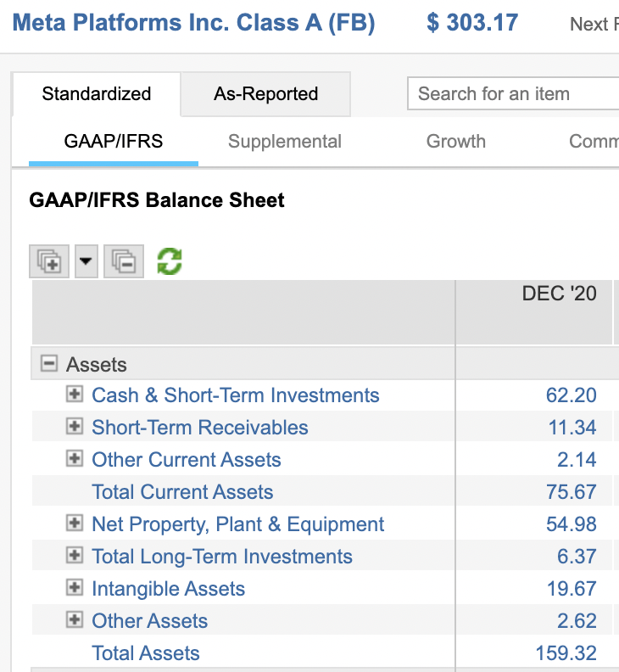619x672 pixels.
Task: Expand the Intangible Assets row
Action: pos(75,588)
